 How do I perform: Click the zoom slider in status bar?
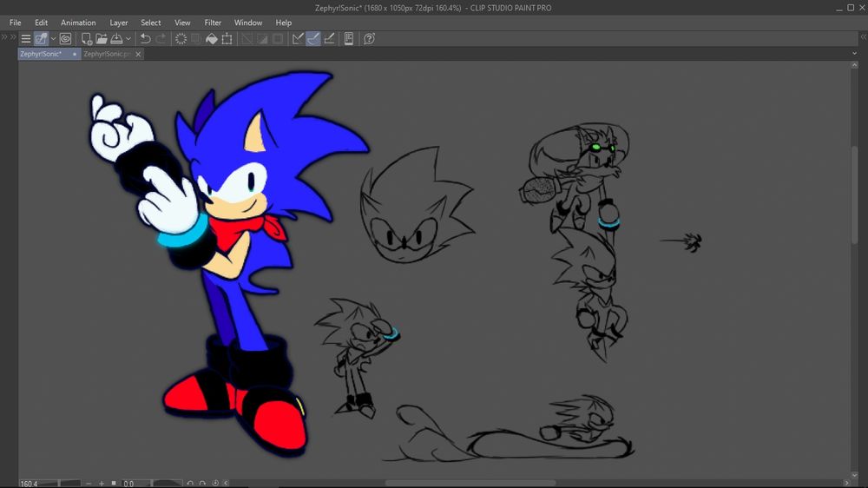point(60,484)
